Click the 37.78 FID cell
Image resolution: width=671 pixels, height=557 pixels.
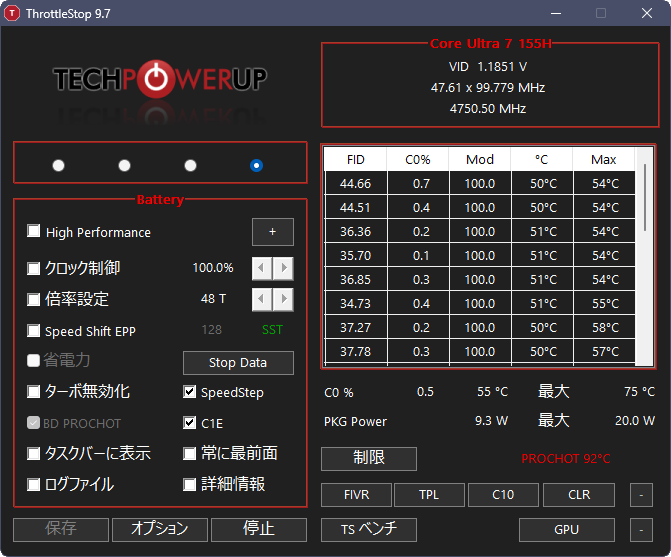click(356, 351)
